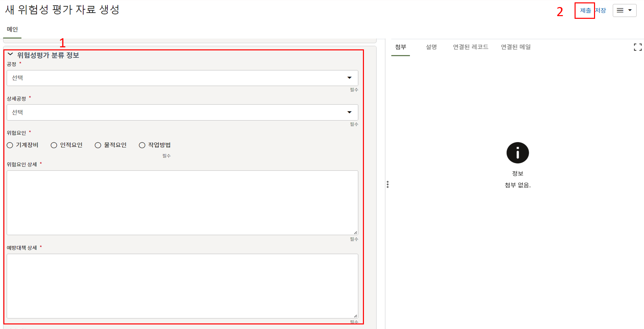Click the 제출 button
The width and height of the screenshot is (644, 329).
[x=585, y=11]
